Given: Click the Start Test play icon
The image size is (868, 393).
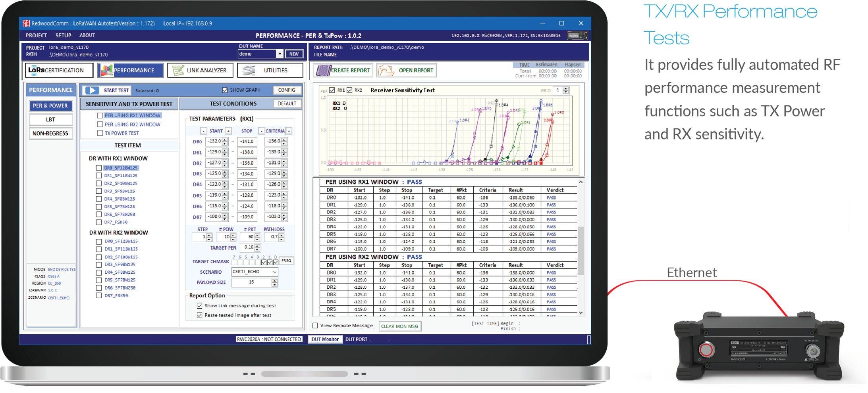Looking at the screenshot, I should 92,90.
